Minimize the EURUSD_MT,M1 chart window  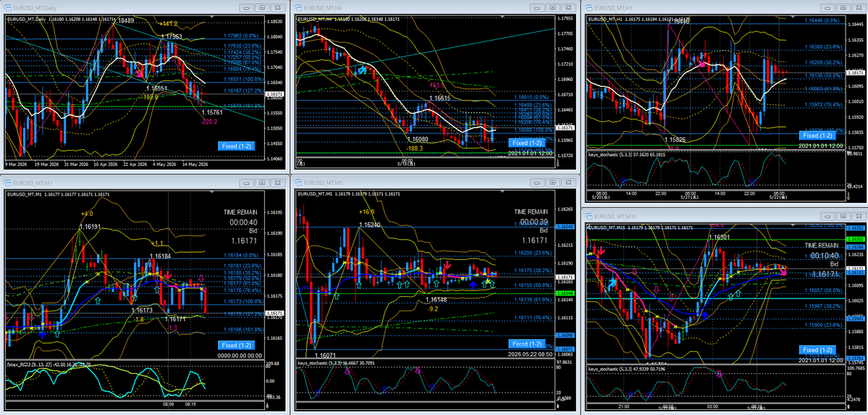[247, 181]
